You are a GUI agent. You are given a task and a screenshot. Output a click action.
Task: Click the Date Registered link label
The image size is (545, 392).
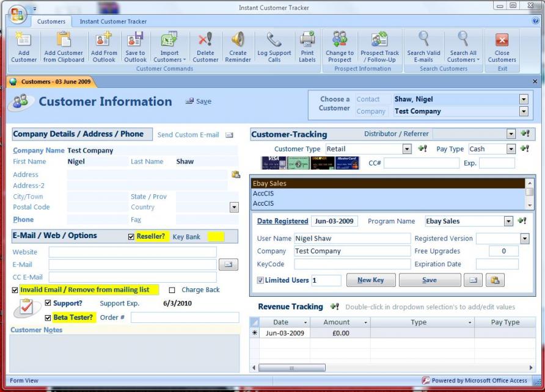[x=282, y=221]
